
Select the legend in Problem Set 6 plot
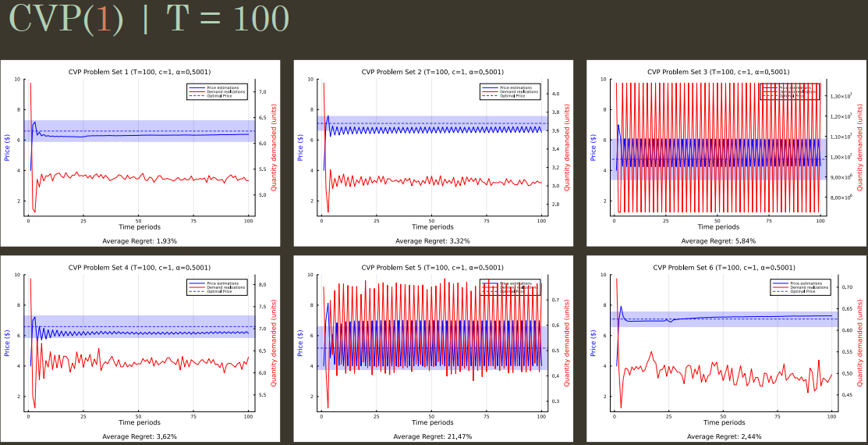[x=801, y=287]
